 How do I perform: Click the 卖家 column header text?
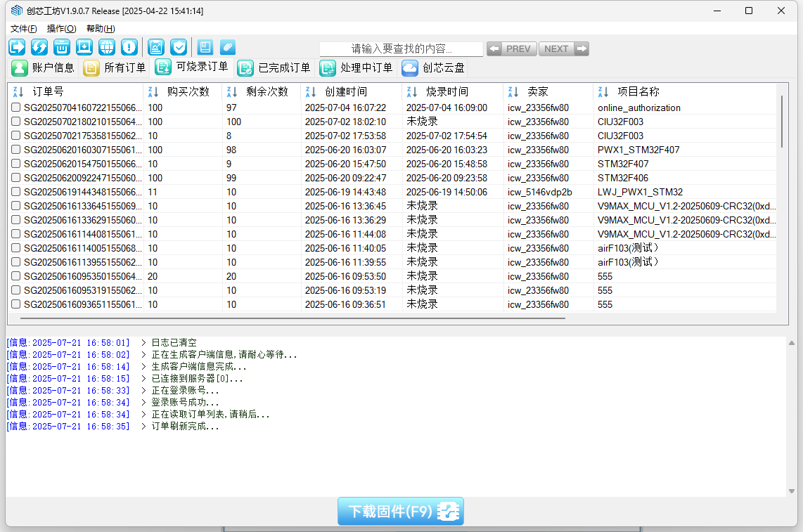538,91
